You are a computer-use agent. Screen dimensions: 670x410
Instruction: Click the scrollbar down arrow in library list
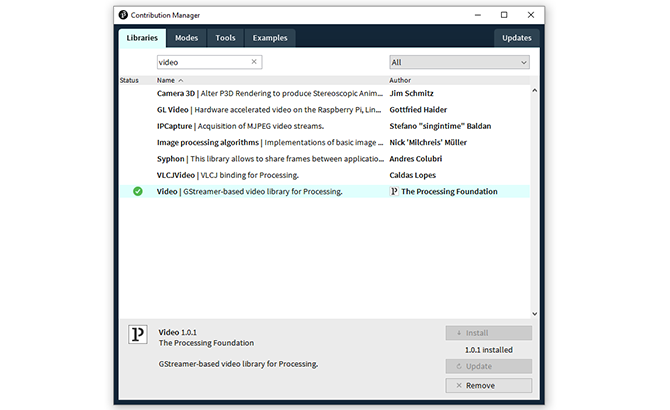tap(534, 313)
